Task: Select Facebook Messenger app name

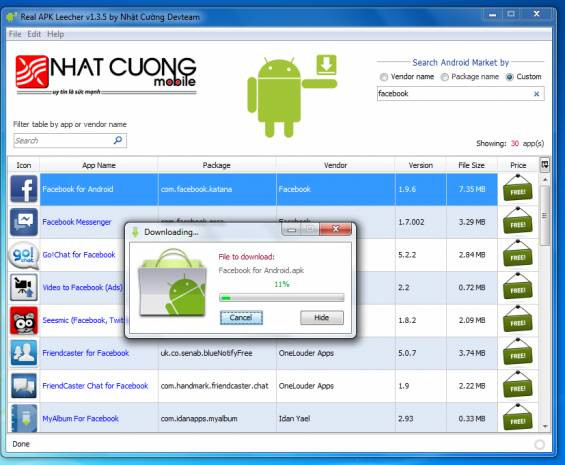Action: (77, 222)
